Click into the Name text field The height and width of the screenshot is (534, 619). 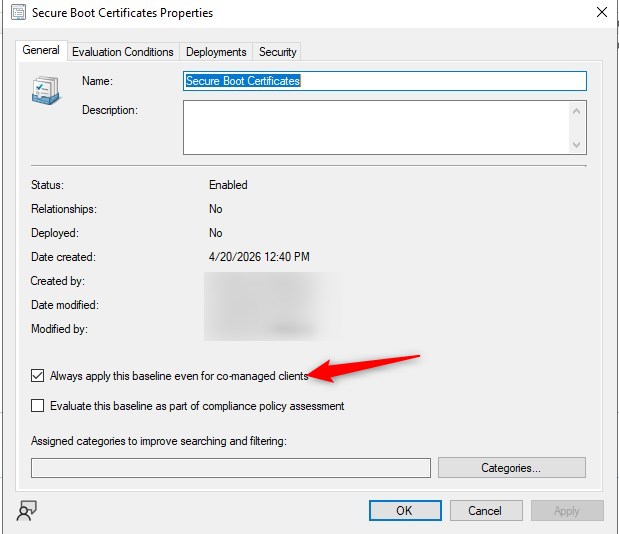click(384, 81)
